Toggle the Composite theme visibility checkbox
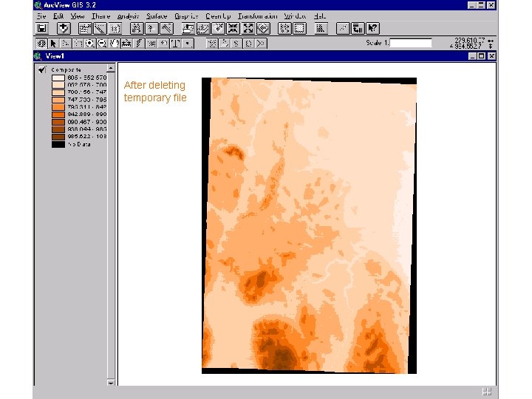This screenshot has width=532, height=399. click(42, 70)
